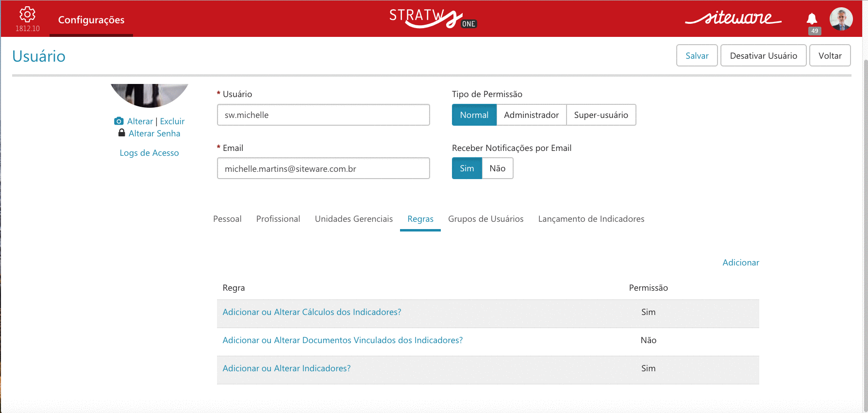Click the camera icon beside Alterar
The width and height of the screenshot is (868, 413).
[119, 121]
